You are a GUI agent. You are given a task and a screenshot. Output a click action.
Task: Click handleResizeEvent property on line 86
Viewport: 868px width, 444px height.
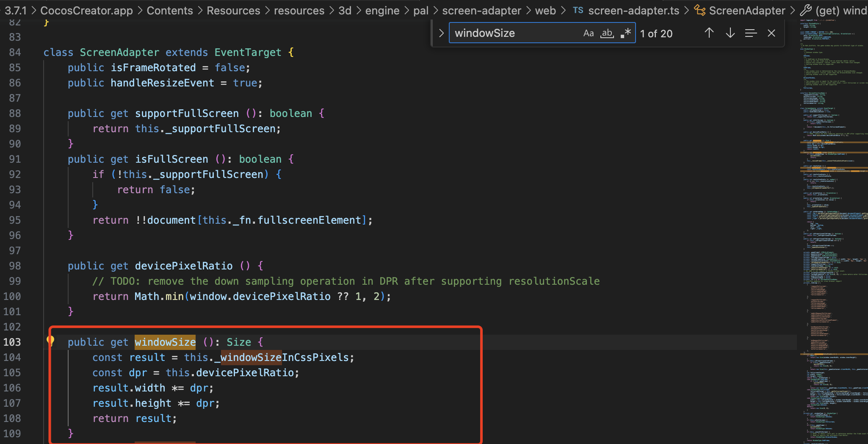click(162, 83)
